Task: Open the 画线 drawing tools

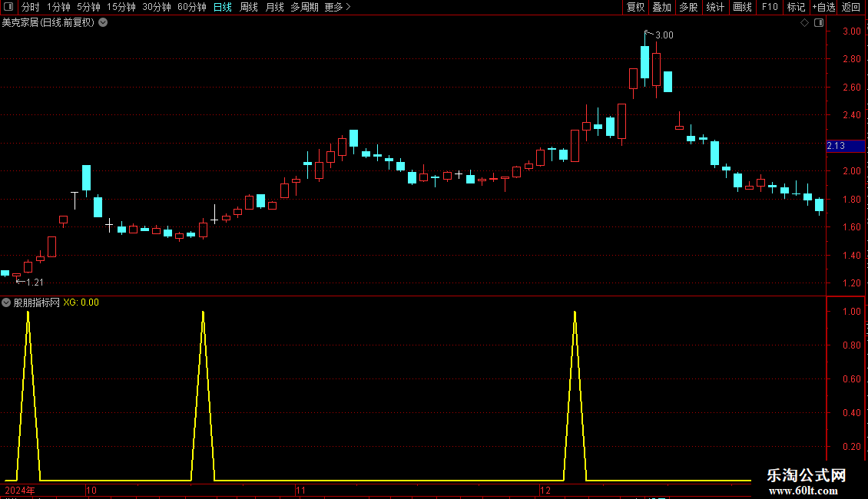Action: [742, 7]
